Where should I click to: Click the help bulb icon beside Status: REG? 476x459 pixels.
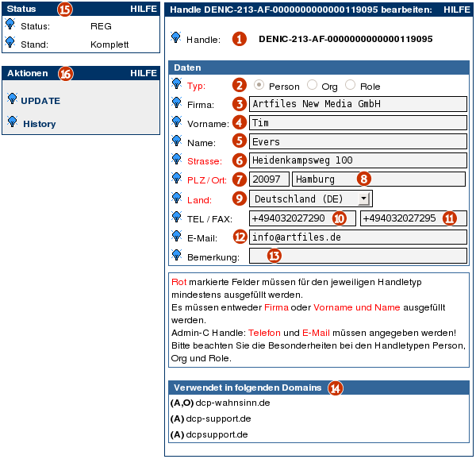point(10,24)
